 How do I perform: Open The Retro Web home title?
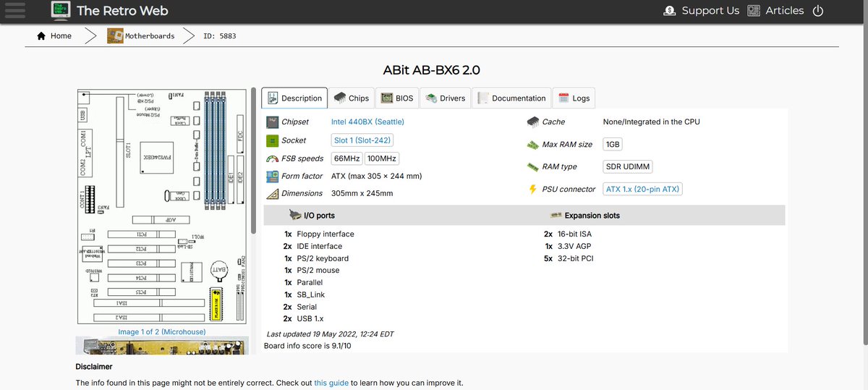point(122,10)
